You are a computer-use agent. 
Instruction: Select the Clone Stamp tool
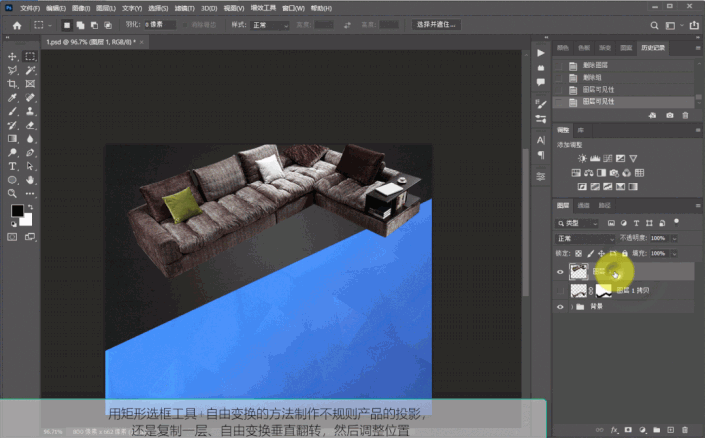tap(30, 112)
